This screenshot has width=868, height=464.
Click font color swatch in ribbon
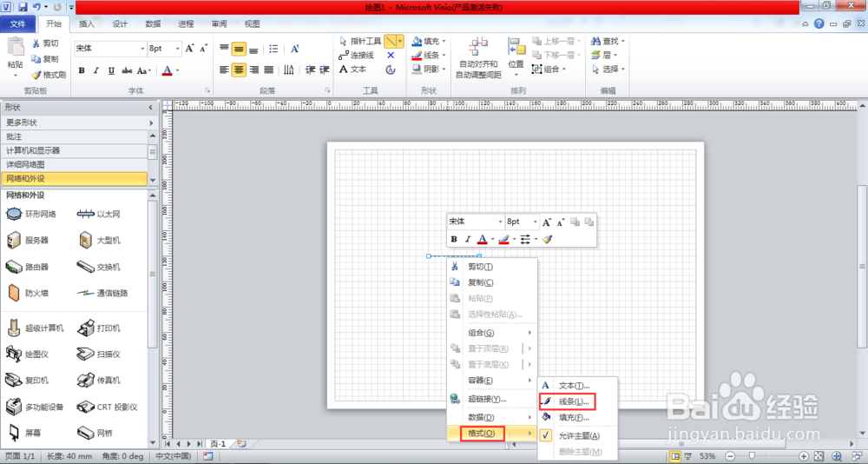167,70
